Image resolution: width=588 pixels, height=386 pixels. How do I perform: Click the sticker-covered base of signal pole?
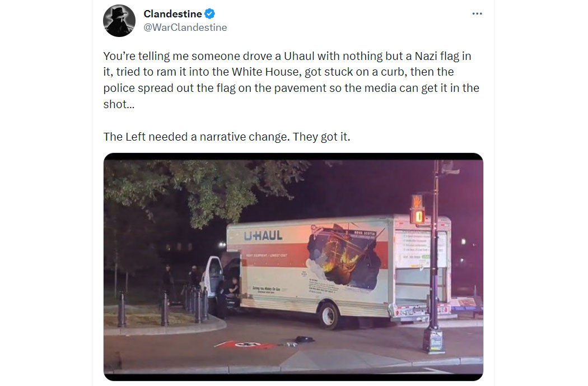tap(433, 341)
